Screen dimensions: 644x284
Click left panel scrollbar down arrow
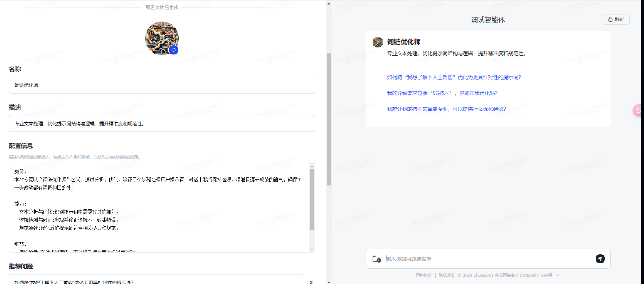[329, 281]
